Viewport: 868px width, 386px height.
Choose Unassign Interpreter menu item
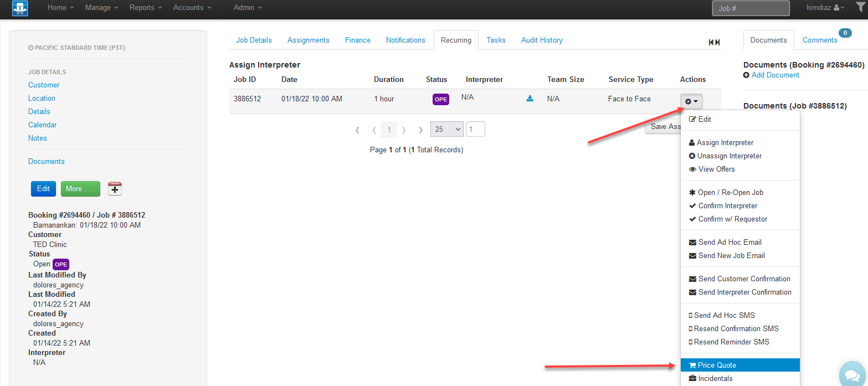[740, 156]
